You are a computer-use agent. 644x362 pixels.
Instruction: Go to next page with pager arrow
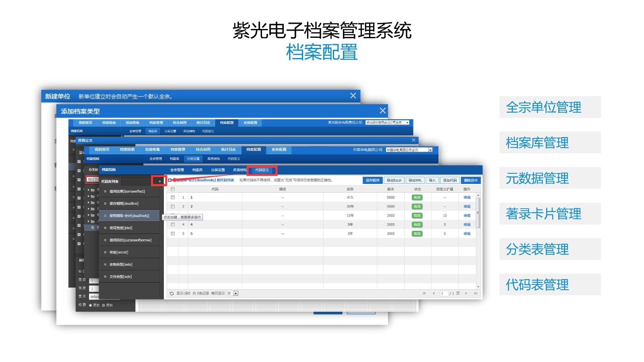[x=466, y=294]
